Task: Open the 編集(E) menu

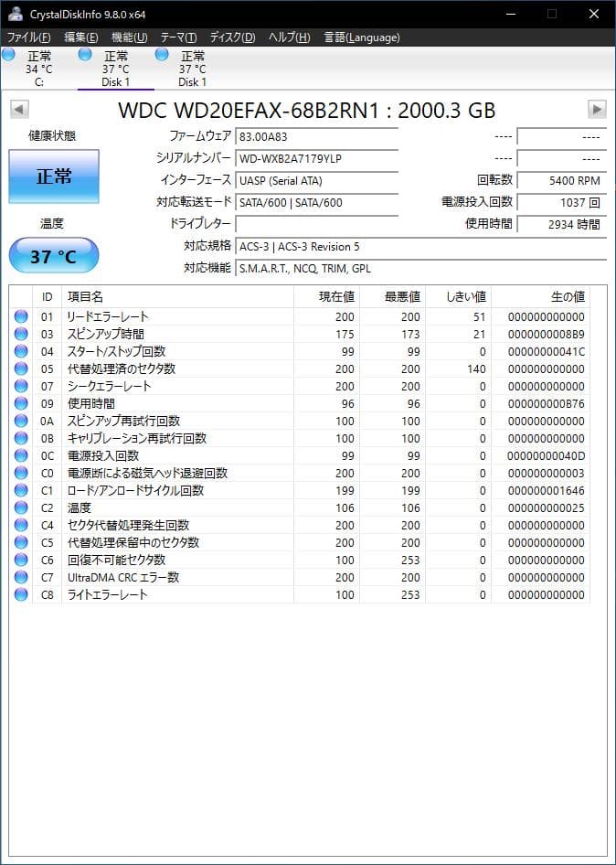Action: coord(81,37)
